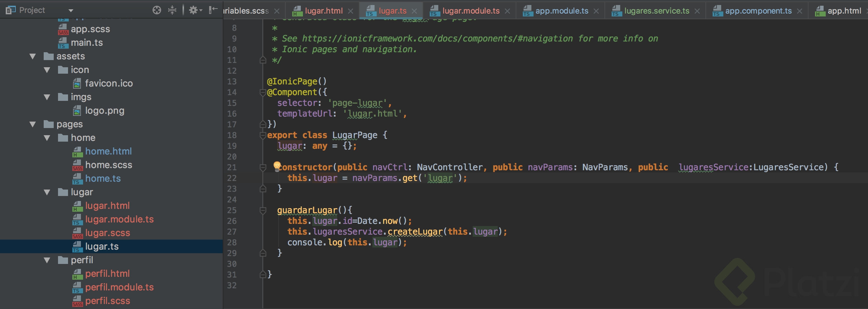Screen dimensions: 868x309
Task: Open perfil.module.ts from the project tree
Action: pos(119,287)
